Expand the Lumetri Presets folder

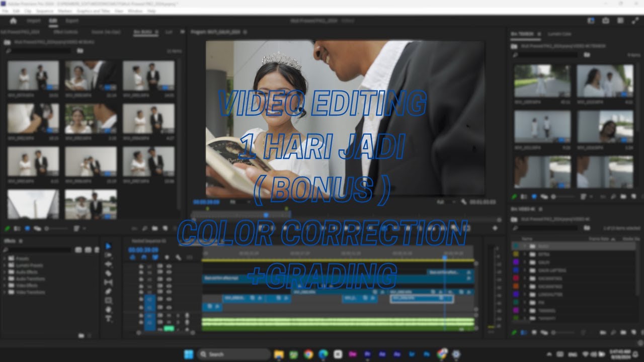[5, 265]
